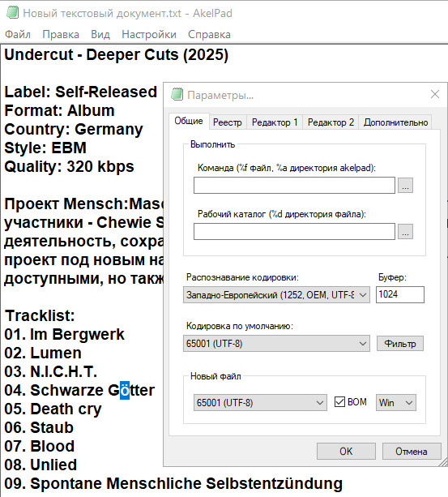Click the line 'Spontane Menschliche Selbstentzündung'
This screenshot has height=497, width=448.
[186, 484]
